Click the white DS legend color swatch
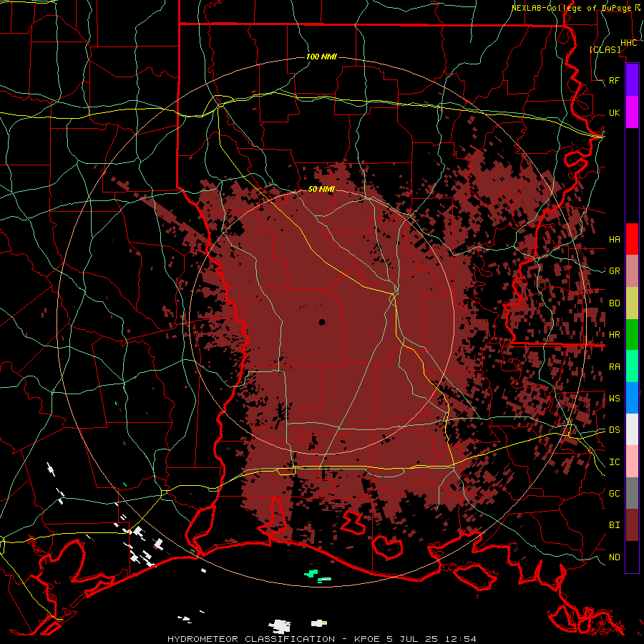The height and width of the screenshot is (644, 644). (632, 429)
